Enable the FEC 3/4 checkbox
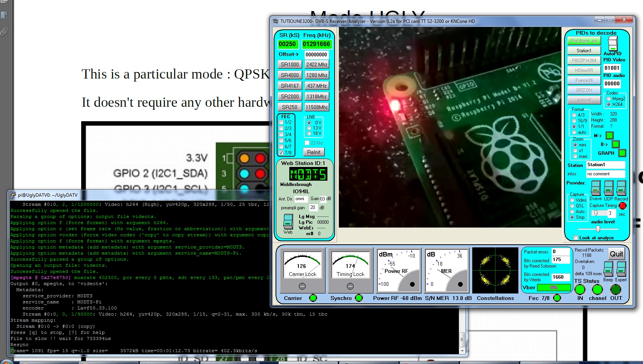Image resolution: width=643 pixels, height=364 pixels. click(x=281, y=135)
